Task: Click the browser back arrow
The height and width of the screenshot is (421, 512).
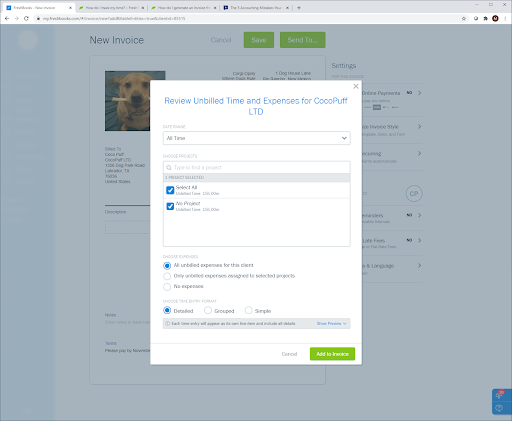Action: coord(7,18)
